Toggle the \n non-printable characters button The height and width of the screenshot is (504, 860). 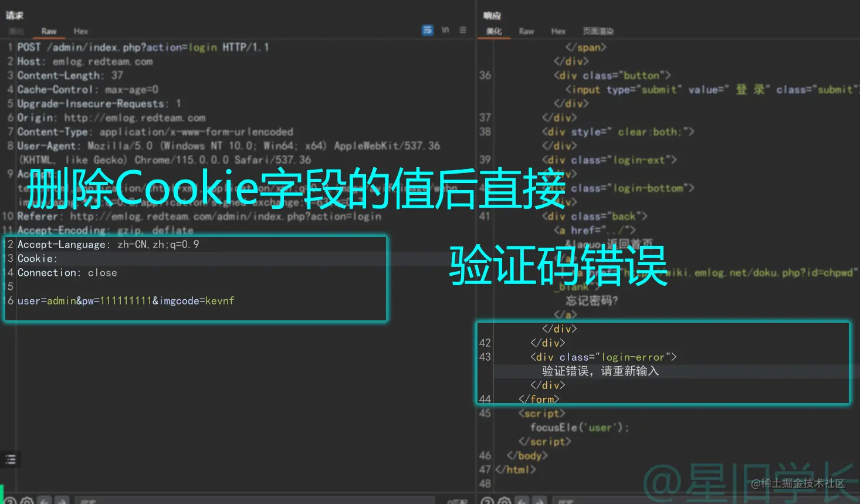pyautogui.click(x=445, y=30)
